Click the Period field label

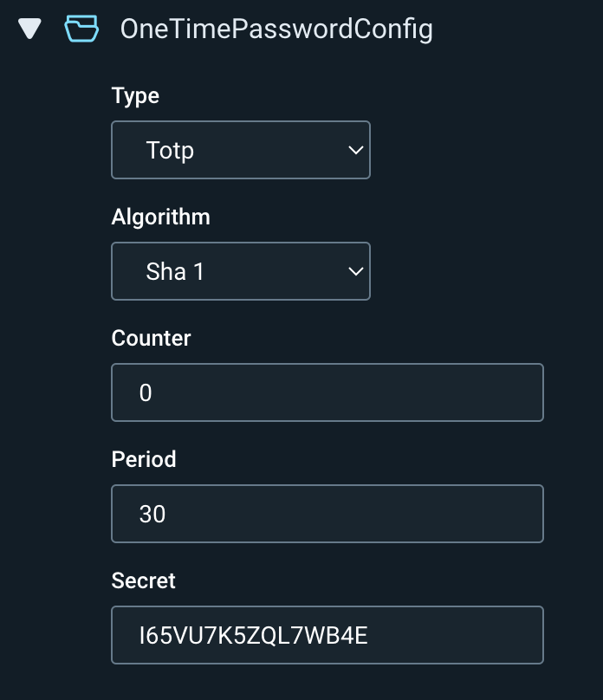144,459
